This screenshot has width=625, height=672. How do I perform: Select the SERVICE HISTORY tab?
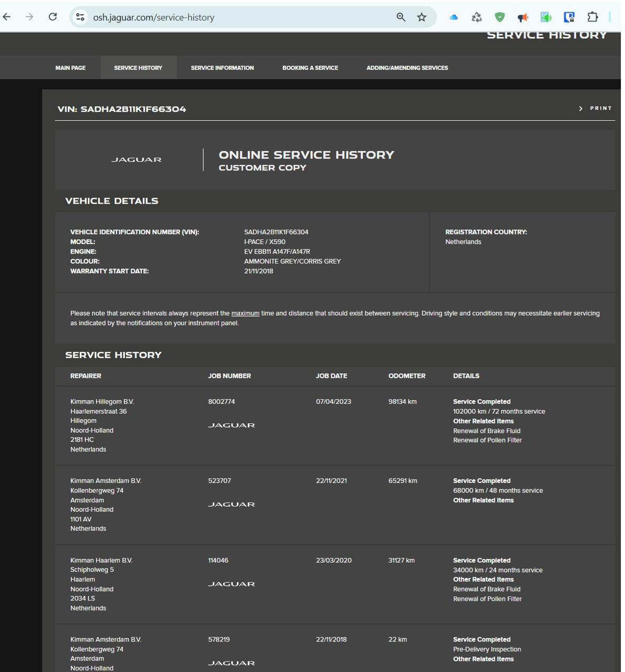(138, 68)
